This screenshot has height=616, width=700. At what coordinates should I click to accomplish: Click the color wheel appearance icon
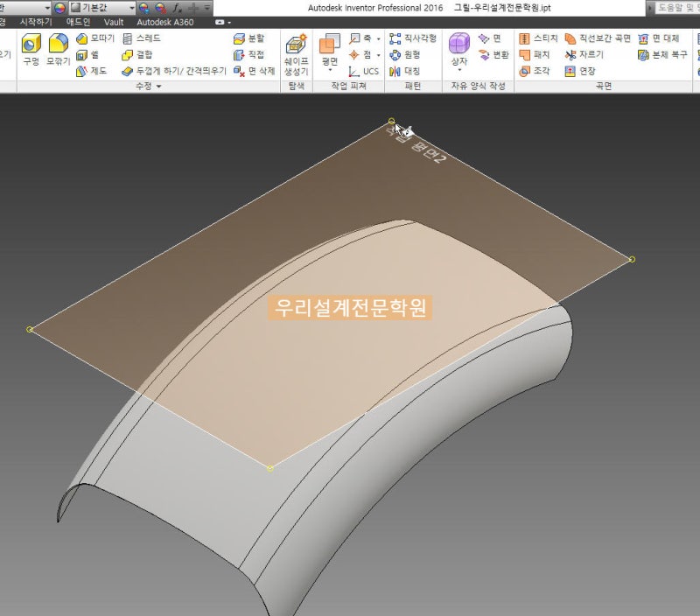[59, 7]
